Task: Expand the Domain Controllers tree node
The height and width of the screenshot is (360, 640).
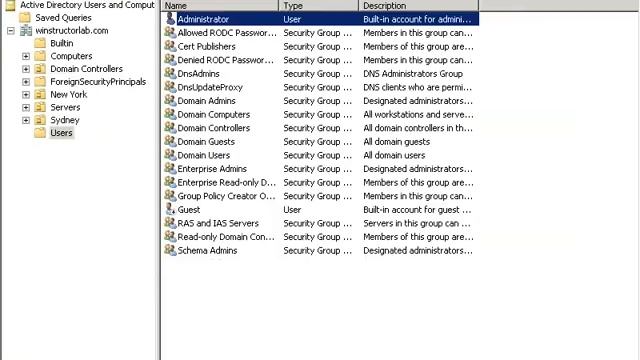Action: point(26,69)
